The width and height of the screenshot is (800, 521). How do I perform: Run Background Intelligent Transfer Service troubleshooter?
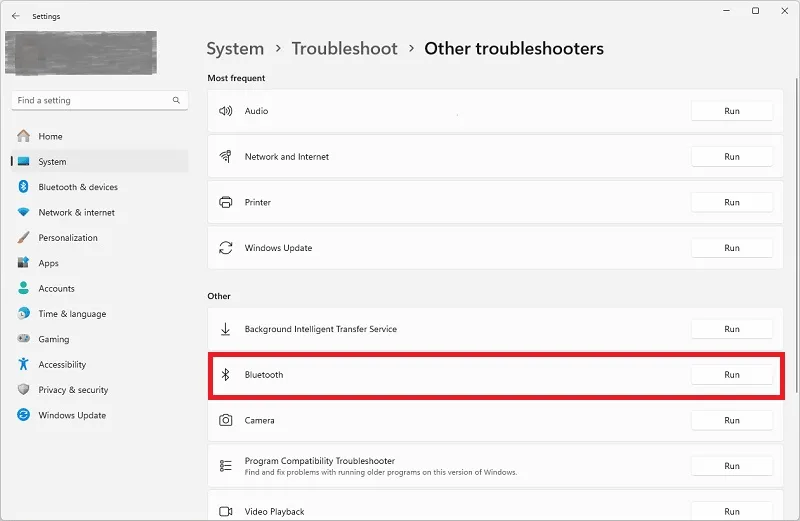click(x=732, y=329)
